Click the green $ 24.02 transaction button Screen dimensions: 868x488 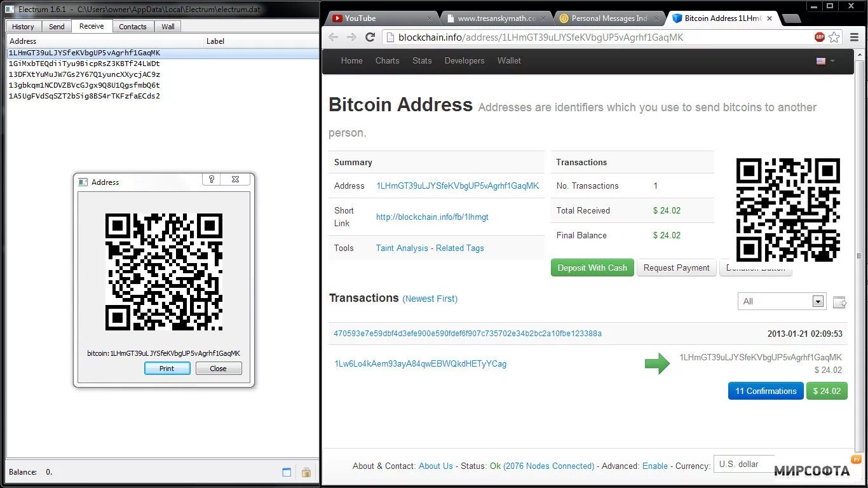coord(827,391)
